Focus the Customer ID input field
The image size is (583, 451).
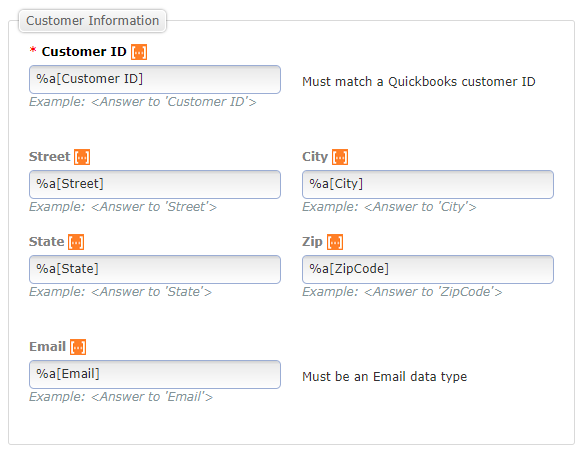tap(155, 80)
